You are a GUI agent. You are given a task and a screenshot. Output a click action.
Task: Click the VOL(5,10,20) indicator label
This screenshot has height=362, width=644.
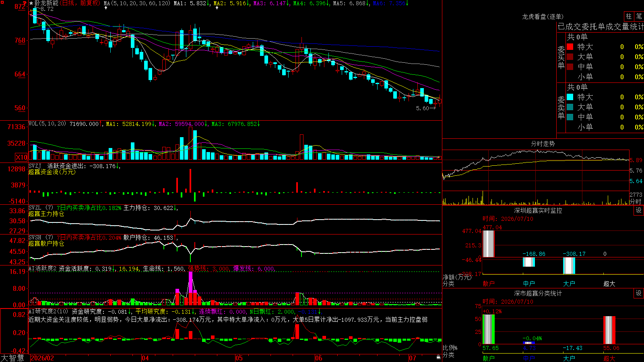[47, 124]
